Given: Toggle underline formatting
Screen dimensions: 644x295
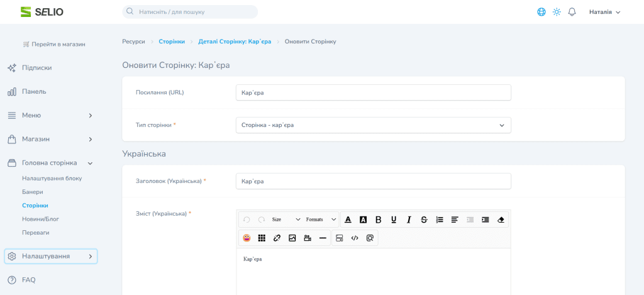Looking at the screenshot, I should [x=394, y=220].
